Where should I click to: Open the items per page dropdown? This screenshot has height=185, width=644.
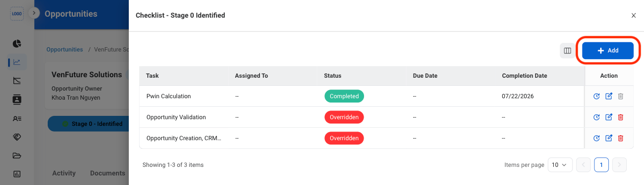(560, 165)
